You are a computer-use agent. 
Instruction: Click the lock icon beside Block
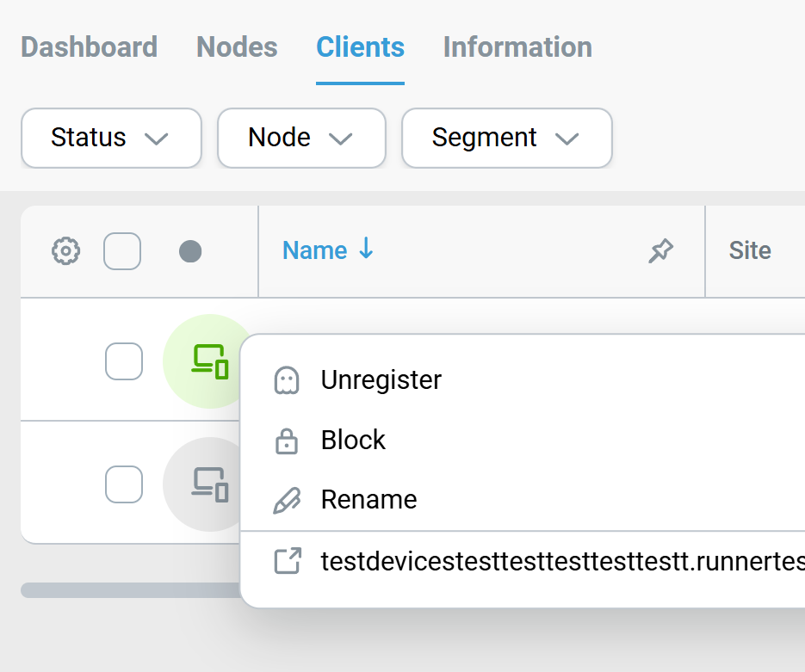pos(286,441)
